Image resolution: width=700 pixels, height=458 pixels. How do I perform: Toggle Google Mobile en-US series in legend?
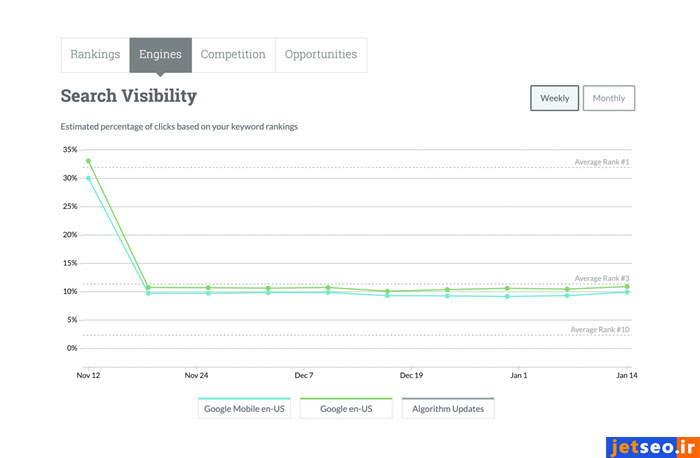[x=244, y=409]
